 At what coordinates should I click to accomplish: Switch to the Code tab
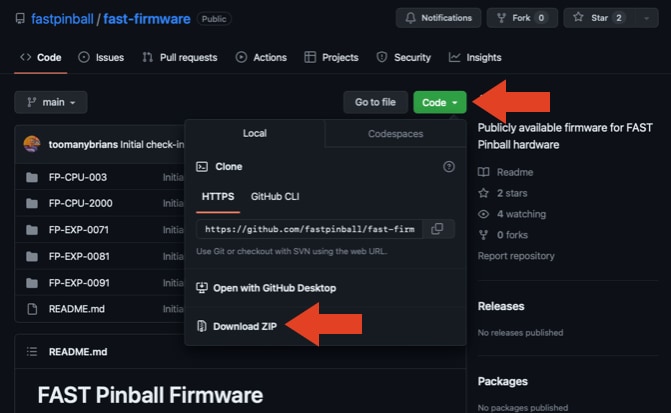tap(41, 57)
